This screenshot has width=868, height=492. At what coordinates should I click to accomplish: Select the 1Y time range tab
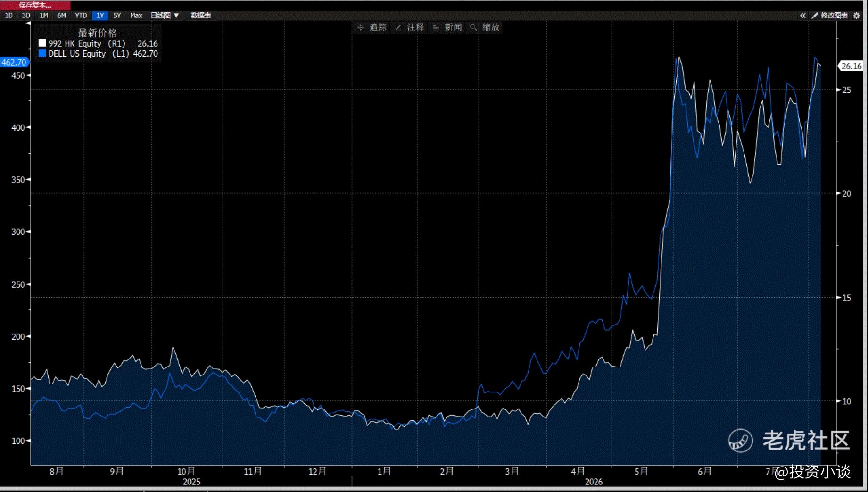pyautogui.click(x=100, y=16)
